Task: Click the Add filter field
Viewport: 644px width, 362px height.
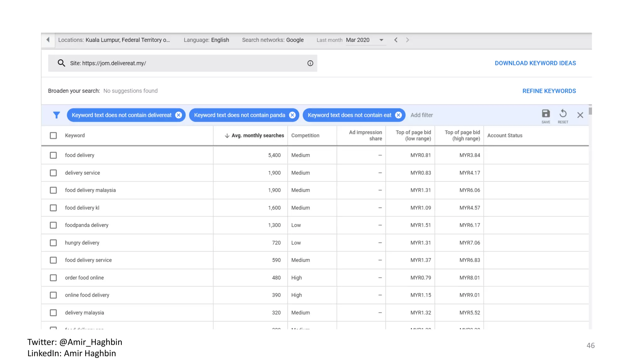Action: (x=421, y=115)
